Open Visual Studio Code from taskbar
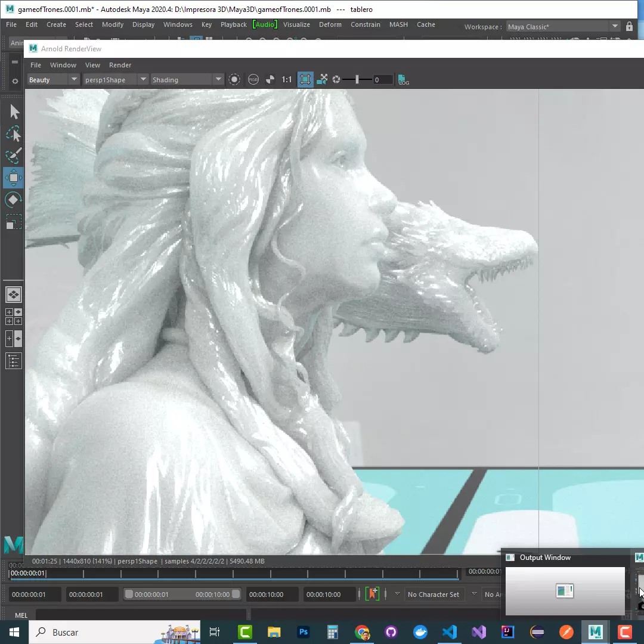644x644 pixels. click(x=450, y=632)
